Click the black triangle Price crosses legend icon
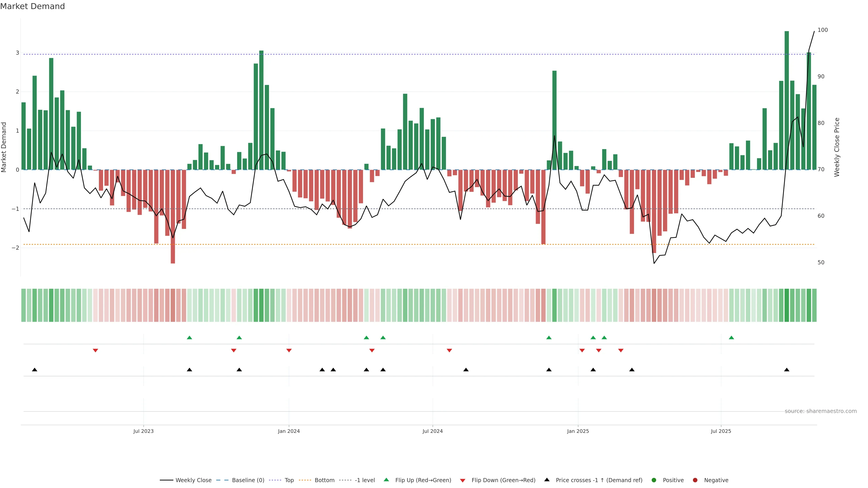Screen dimensions: 868x488 tap(547, 480)
